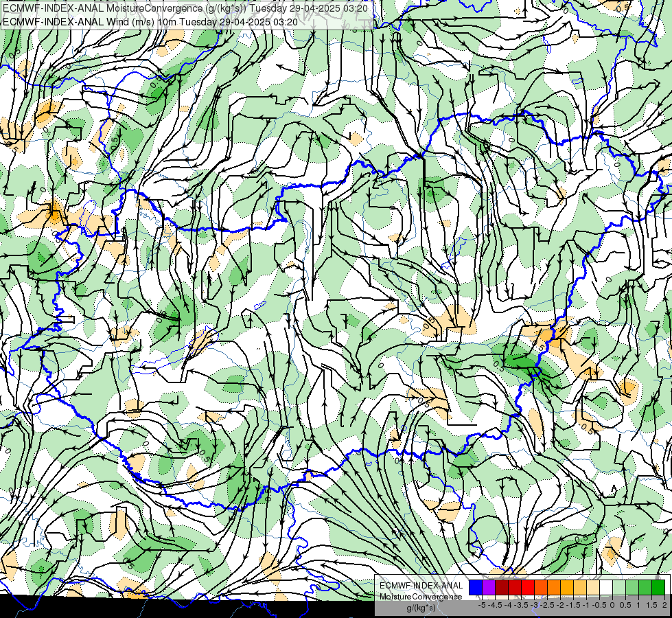This screenshot has height=618, width=672.
Task: Click the -1 tick label on the colorbar
Action: (x=587, y=605)
